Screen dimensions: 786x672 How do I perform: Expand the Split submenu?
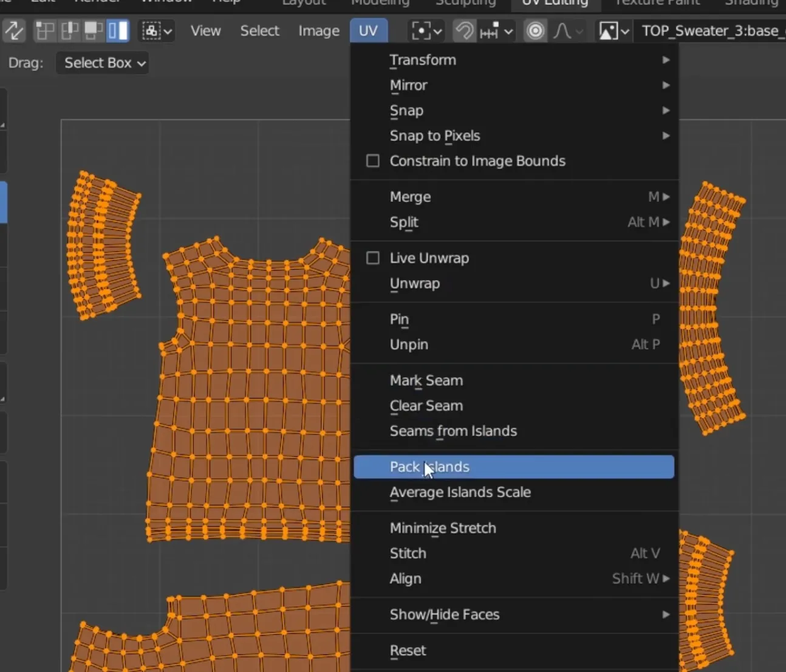pos(514,222)
